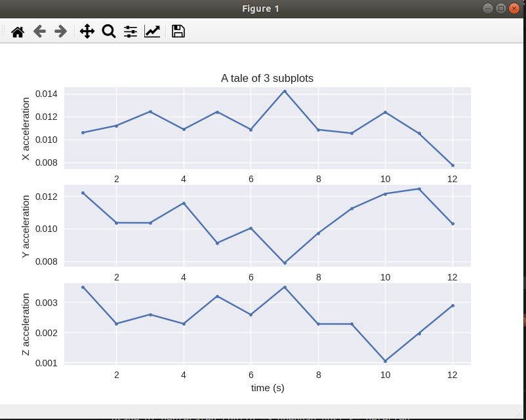This screenshot has height=420, width=526.
Task: Click the lowest data point in Z acceleration plot
Action: point(385,361)
